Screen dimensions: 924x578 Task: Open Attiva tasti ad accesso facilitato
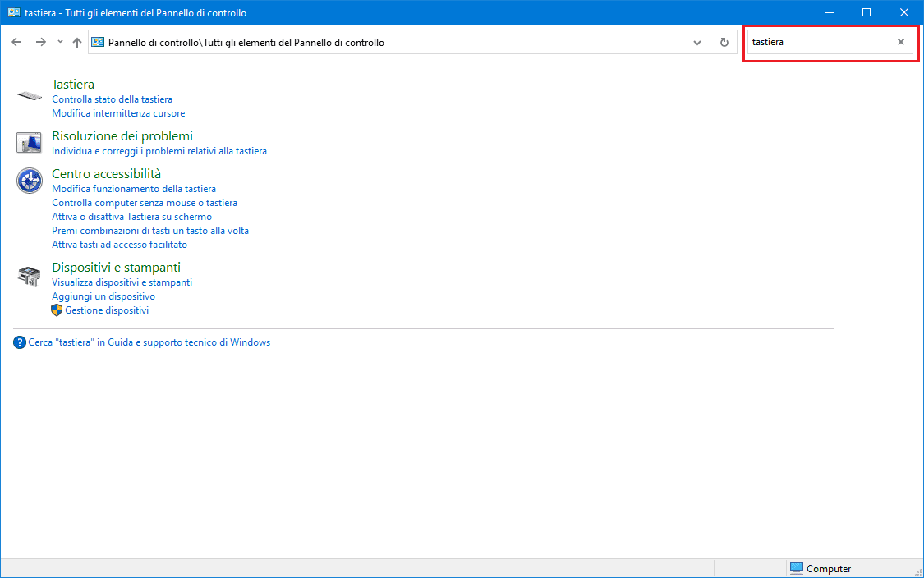tap(119, 245)
